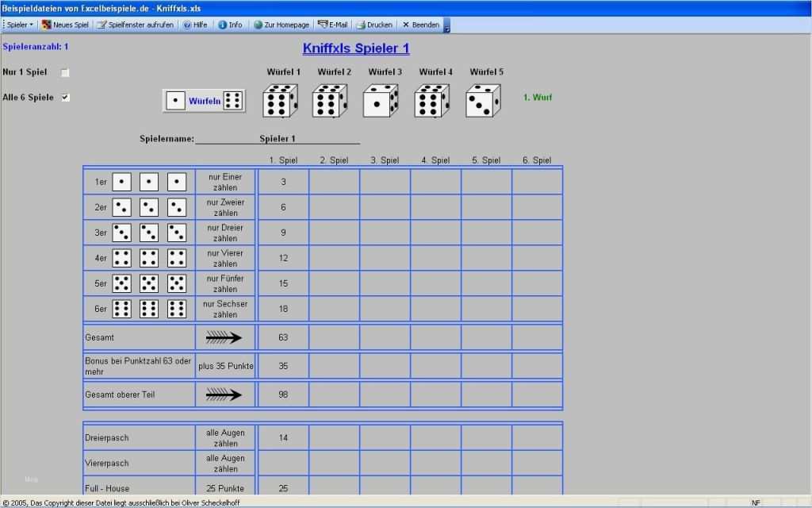812x508 pixels.
Task: Click the E-Mail toolbar icon
Action: coord(323,25)
